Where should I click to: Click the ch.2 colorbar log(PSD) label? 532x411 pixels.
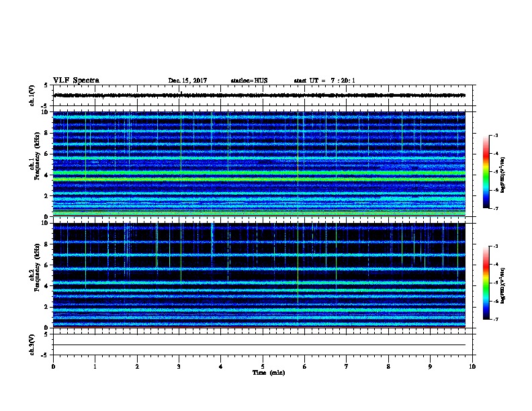tap(502, 285)
